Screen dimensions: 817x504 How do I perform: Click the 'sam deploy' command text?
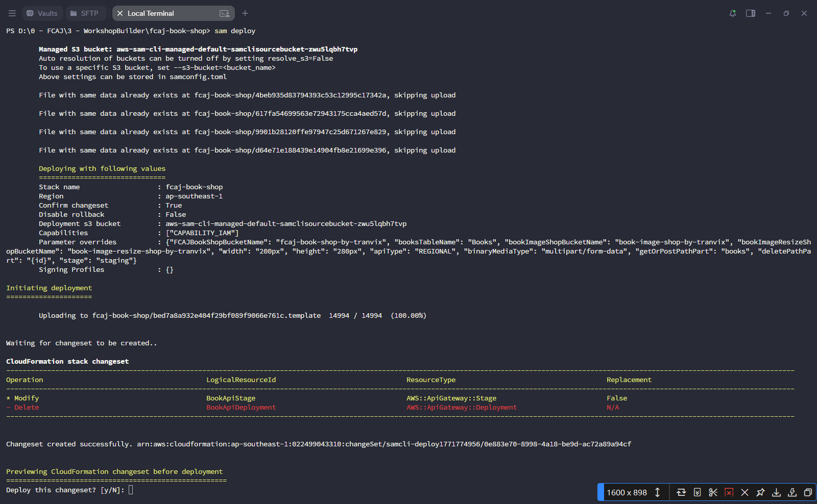pyautogui.click(x=235, y=31)
